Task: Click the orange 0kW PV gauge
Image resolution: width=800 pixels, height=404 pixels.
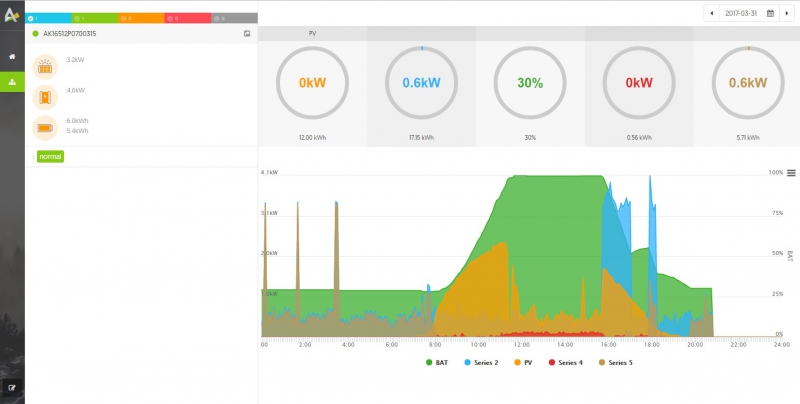Action: pyautogui.click(x=312, y=83)
